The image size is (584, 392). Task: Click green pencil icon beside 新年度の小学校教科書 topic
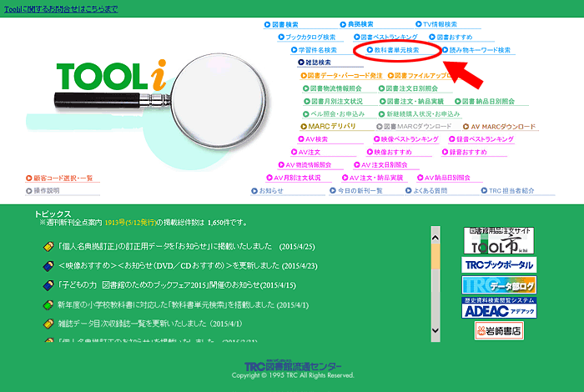[x=48, y=305]
